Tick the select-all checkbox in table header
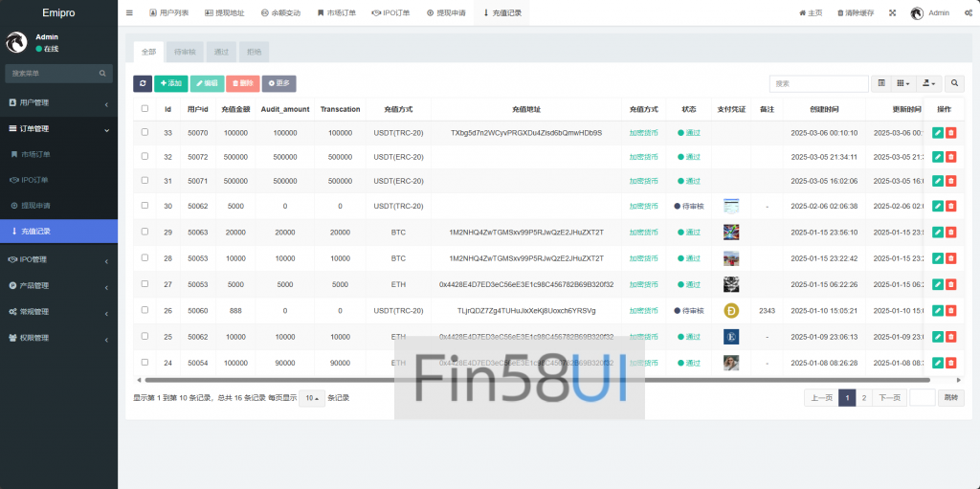 [x=145, y=109]
